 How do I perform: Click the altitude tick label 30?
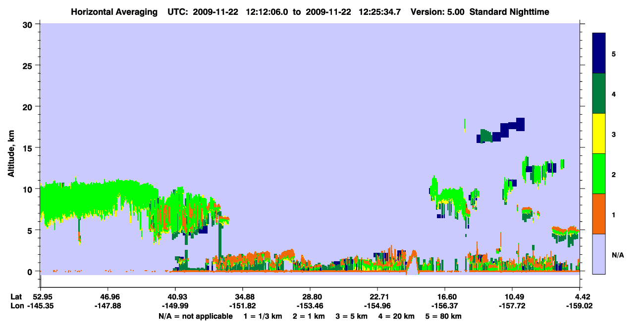28,24
